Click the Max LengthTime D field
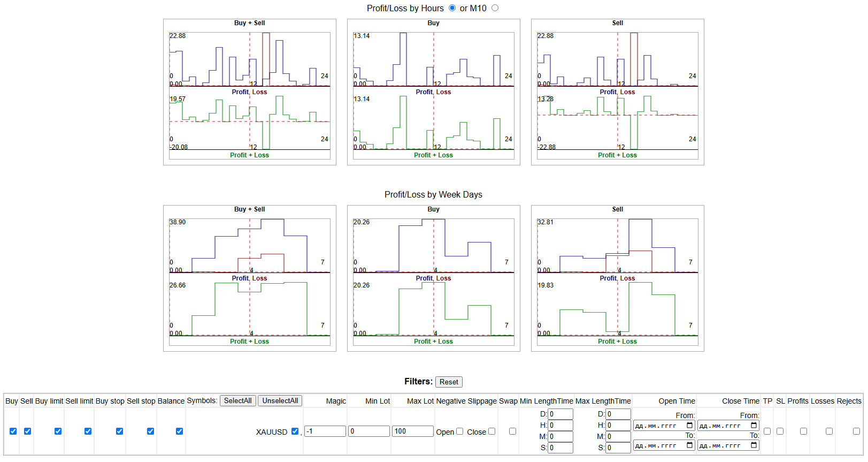This screenshot has width=868, height=462. 618,414
